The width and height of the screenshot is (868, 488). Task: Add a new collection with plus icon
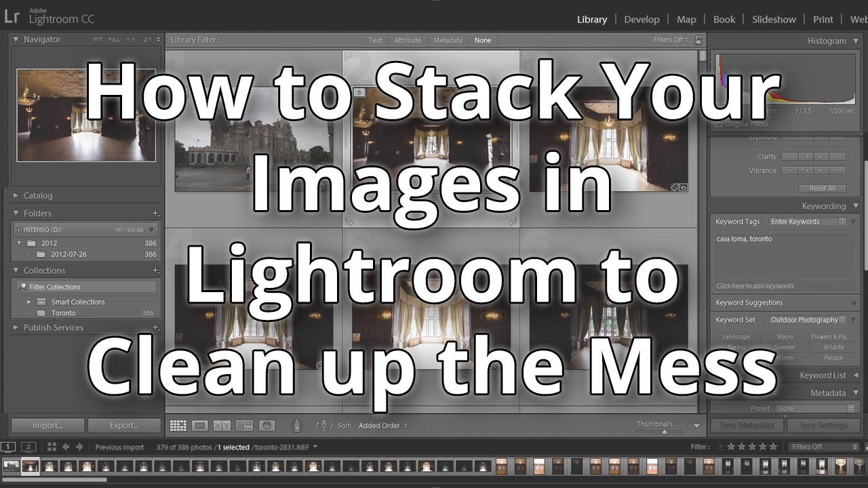(x=155, y=270)
